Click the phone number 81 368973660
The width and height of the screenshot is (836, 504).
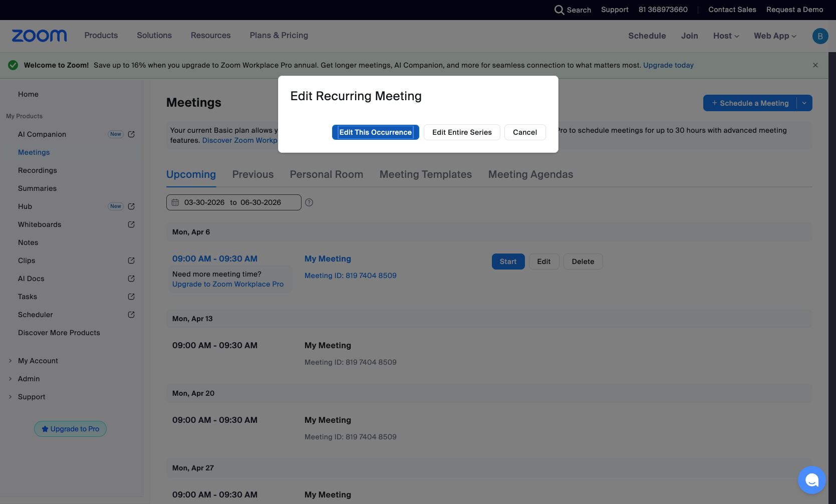pyautogui.click(x=663, y=10)
